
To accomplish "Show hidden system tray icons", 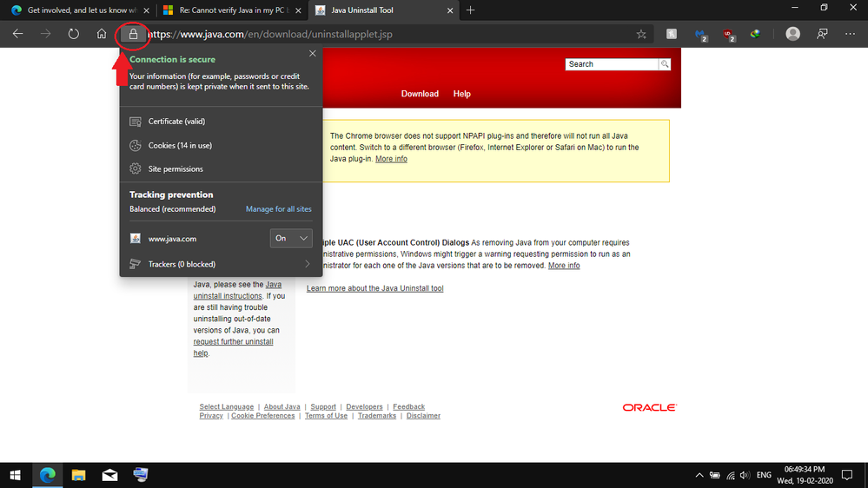I will click(699, 475).
